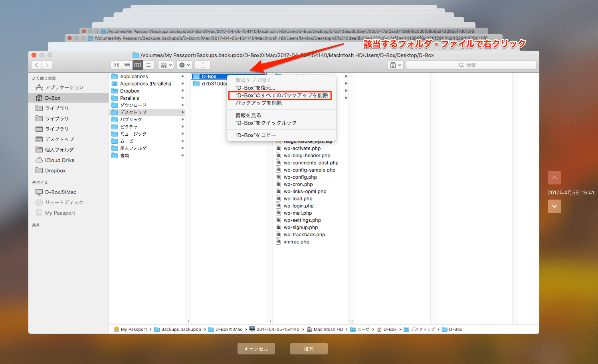
Task: Click ユーザ in the path bar
Action: (x=360, y=329)
